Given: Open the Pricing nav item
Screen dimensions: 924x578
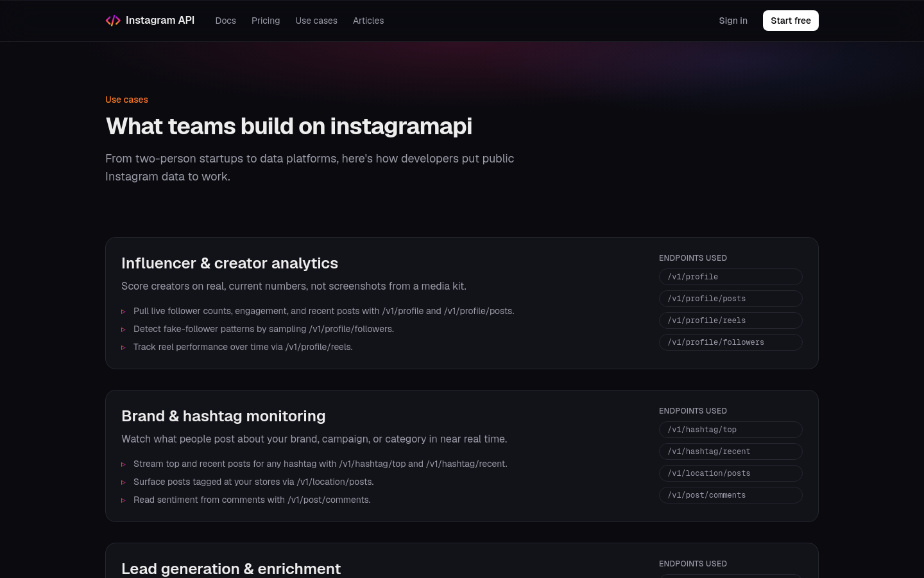Looking at the screenshot, I should (266, 21).
